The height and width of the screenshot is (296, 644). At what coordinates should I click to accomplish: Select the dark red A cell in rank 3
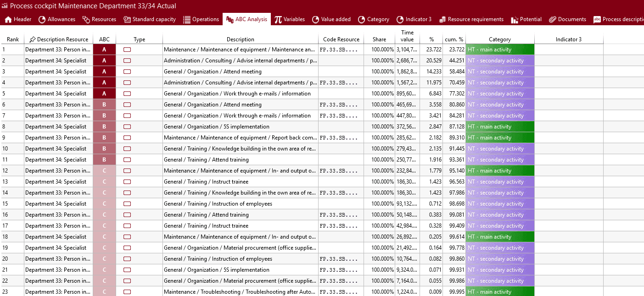104,72
